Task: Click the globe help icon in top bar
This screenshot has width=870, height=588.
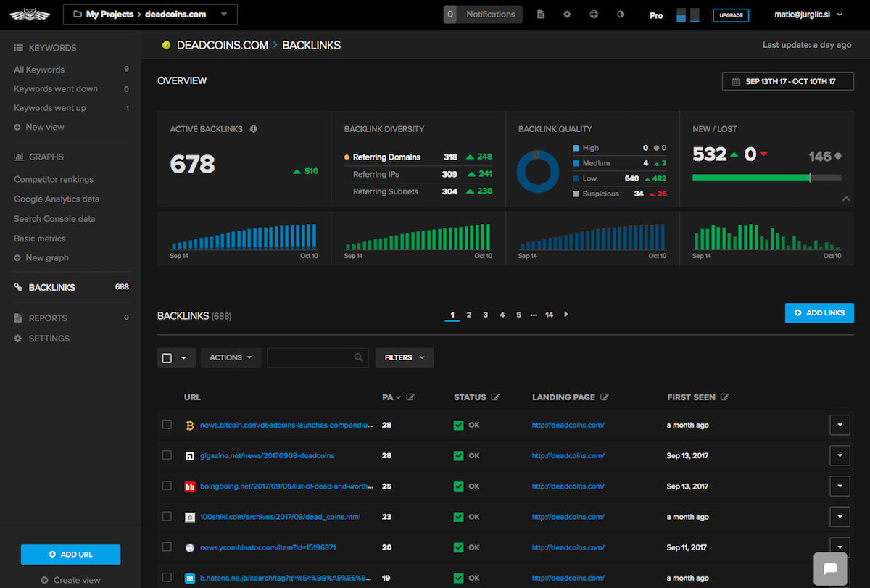Action: click(594, 15)
